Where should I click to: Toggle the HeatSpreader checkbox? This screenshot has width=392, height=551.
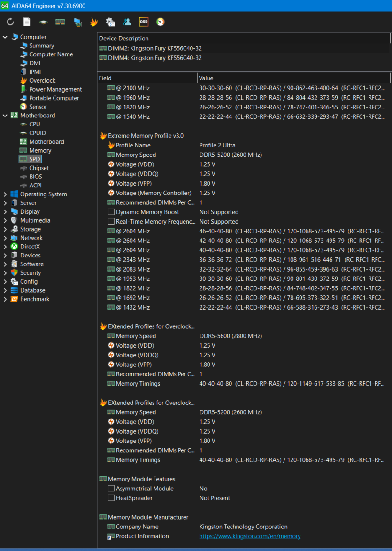[x=111, y=498]
